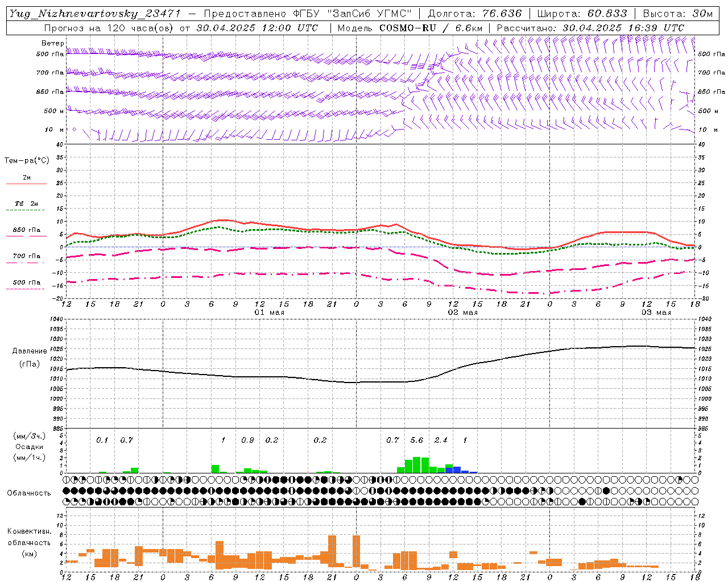Click the Ветер wind panel label
This screenshot has width=728, height=582.
pos(52,43)
